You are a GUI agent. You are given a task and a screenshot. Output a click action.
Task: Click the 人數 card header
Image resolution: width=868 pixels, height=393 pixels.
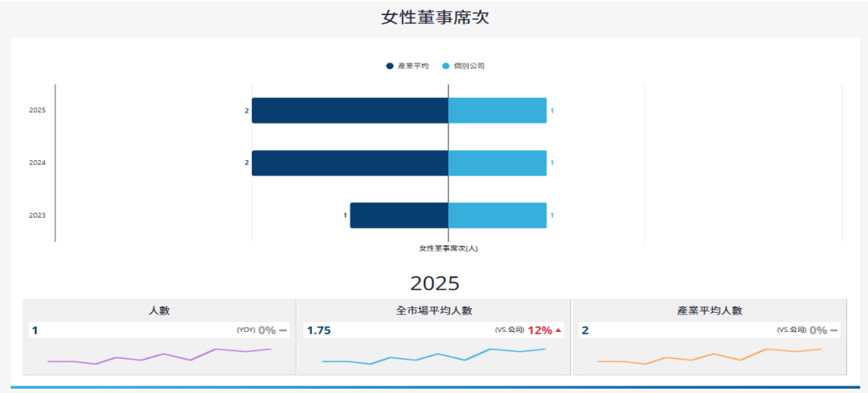pos(159,310)
